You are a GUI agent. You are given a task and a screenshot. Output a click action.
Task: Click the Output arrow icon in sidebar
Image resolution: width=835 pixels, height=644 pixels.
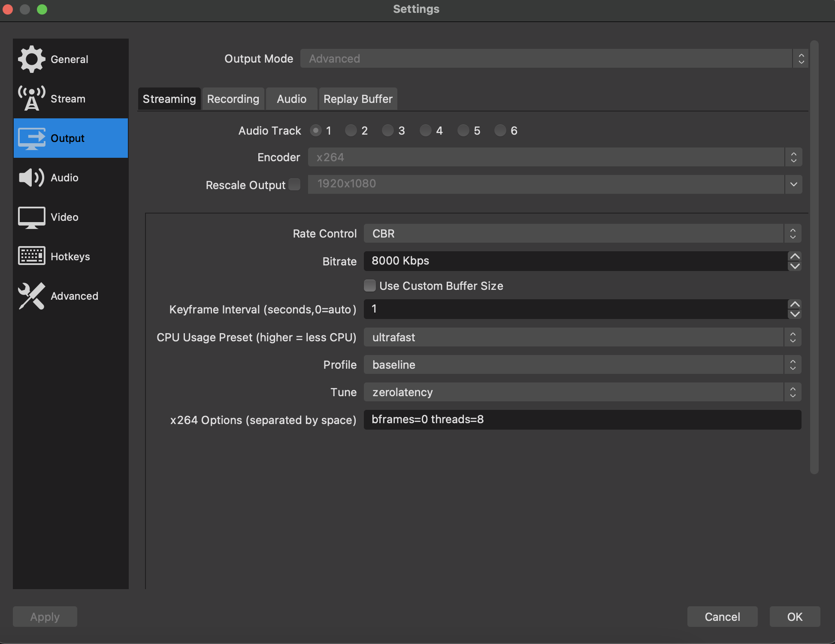[x=31, y=138]
